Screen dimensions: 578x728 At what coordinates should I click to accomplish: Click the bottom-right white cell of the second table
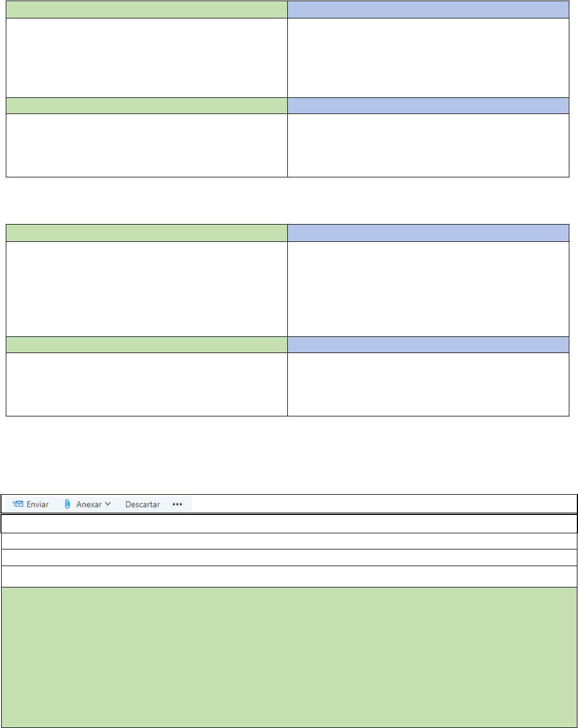click(x=428, y=384)
